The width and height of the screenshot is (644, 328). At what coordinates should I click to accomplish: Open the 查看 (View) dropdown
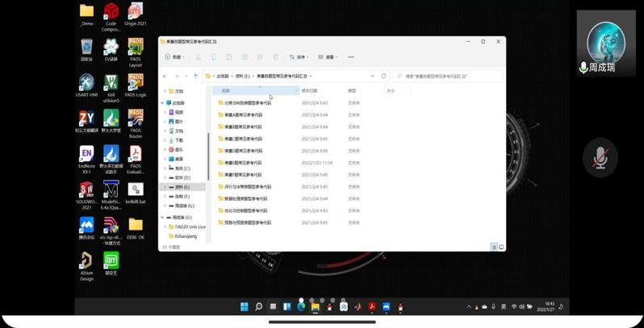point(328,57)
